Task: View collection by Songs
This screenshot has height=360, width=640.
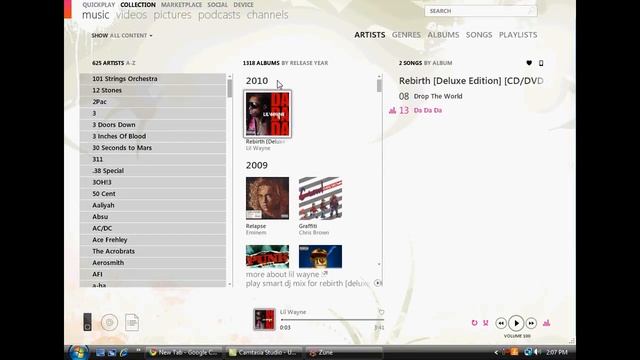Action: pos(479,35)
